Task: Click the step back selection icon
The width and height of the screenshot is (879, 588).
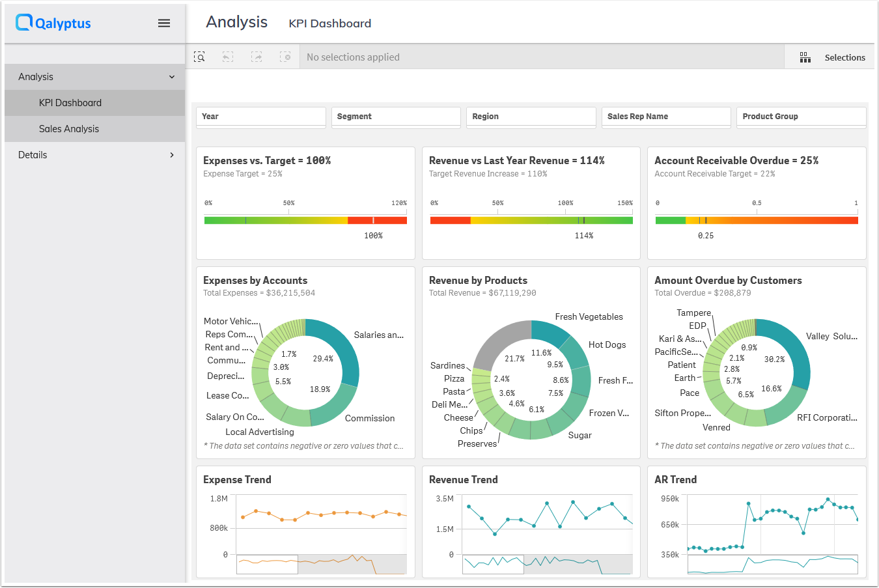Action: pyautogui.click(x=228, y=57)
